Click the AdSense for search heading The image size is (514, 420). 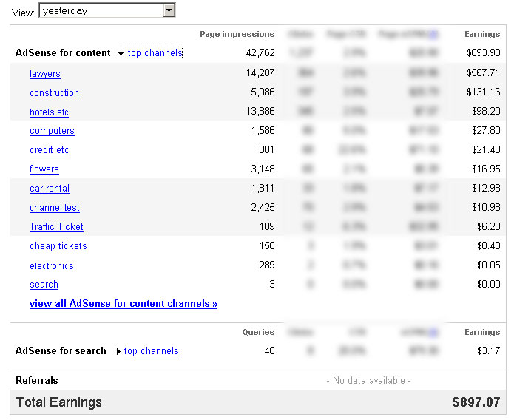click(61, 350)
